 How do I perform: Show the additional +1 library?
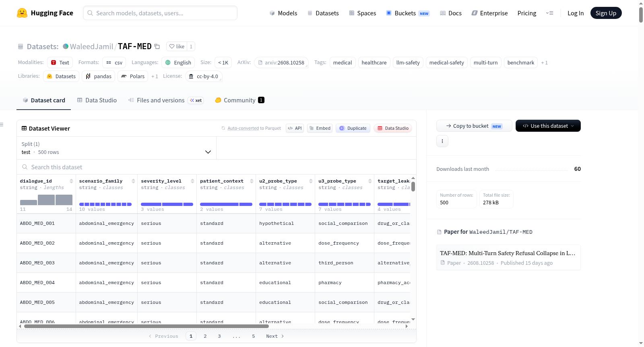[155, 76]
